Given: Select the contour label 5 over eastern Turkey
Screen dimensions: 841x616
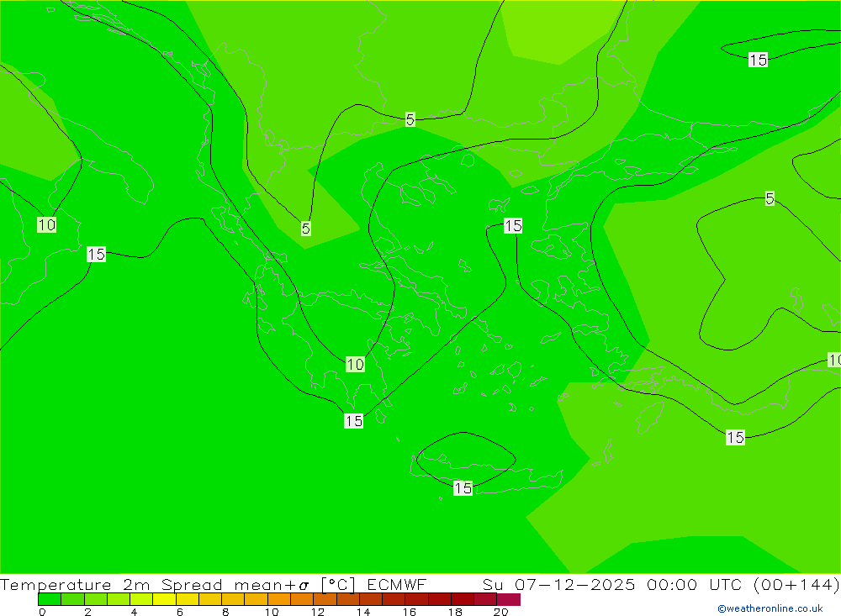Looking at the screenshot, I should (770, 199).
